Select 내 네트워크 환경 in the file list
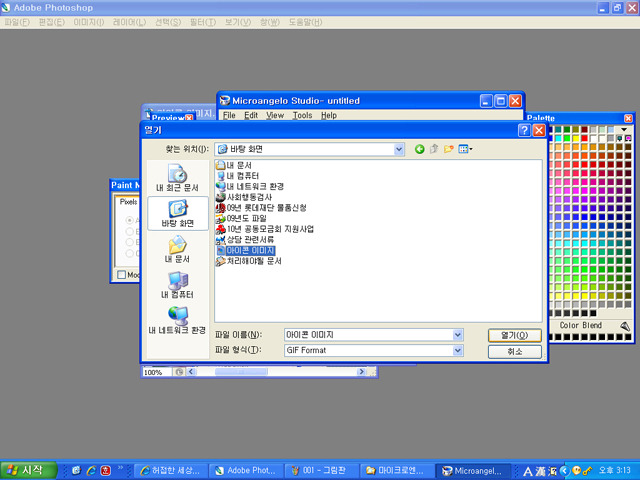Image resolution: width=640 pixels, height=480 pixels. (x=250, y=187)
